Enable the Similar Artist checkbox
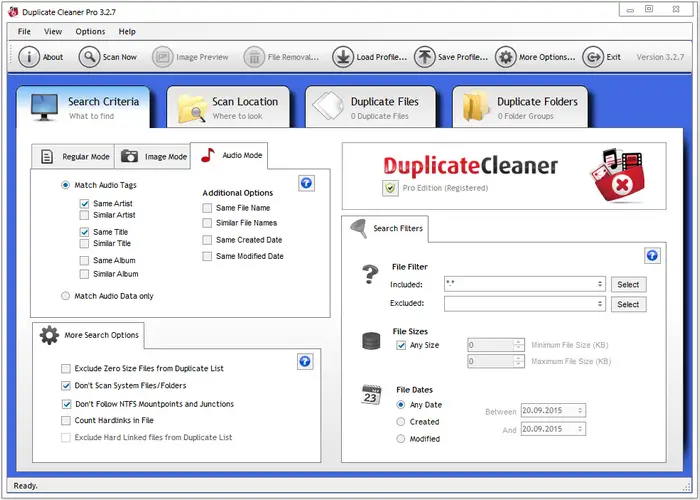The image size is (700, 500). click(x=84, y=215)
